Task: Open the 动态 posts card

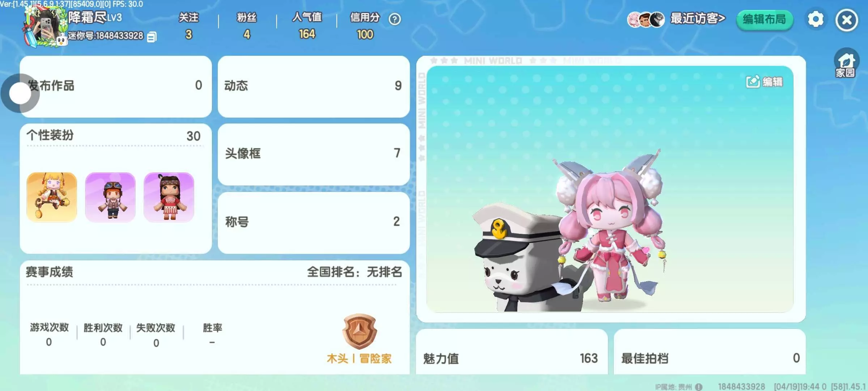Action: coord(314,86)
